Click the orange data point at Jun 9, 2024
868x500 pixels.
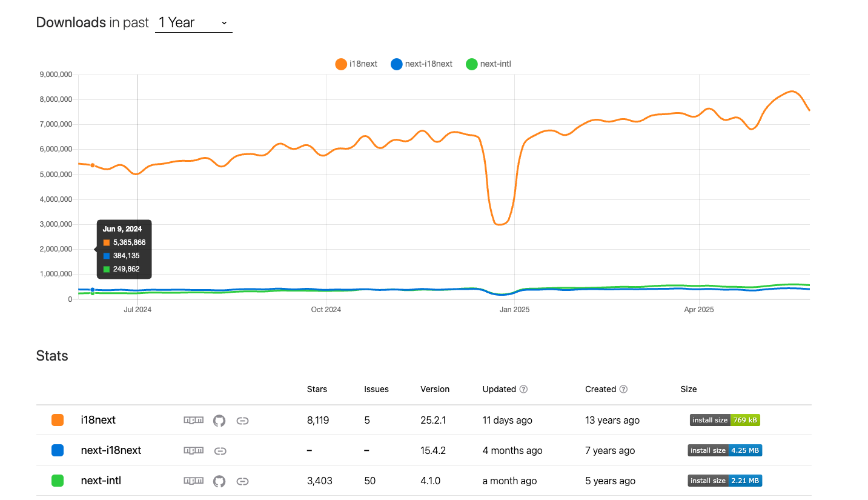(x=92, y=165)
